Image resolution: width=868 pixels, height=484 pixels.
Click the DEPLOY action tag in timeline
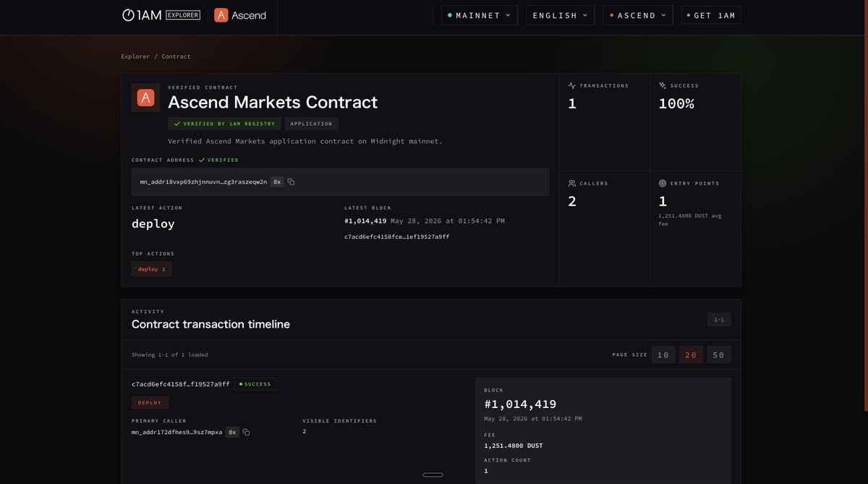click(x=150, y=403)
